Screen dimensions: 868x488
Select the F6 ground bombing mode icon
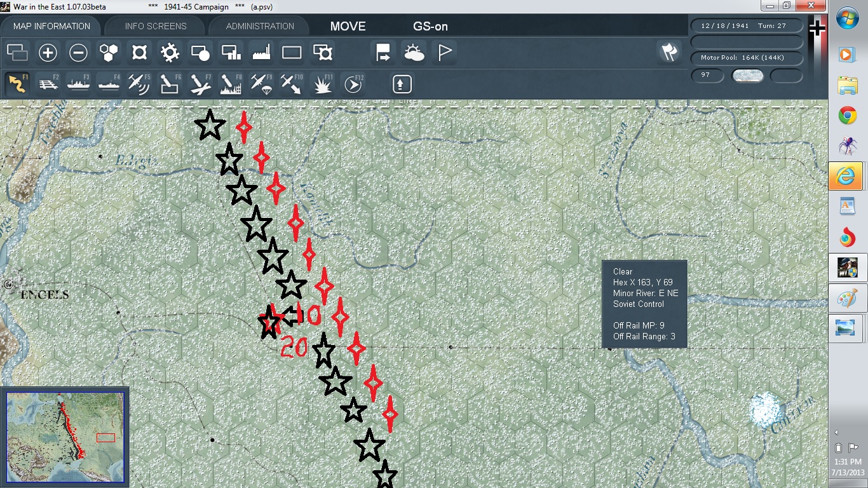[x=170, y=84]
